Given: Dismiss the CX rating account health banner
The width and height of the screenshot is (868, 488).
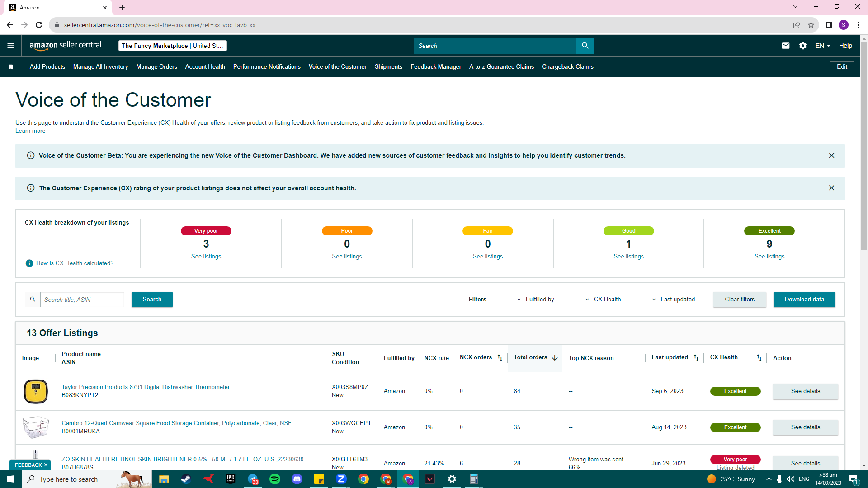Looking at the screenshot, I should coord(831,188).
